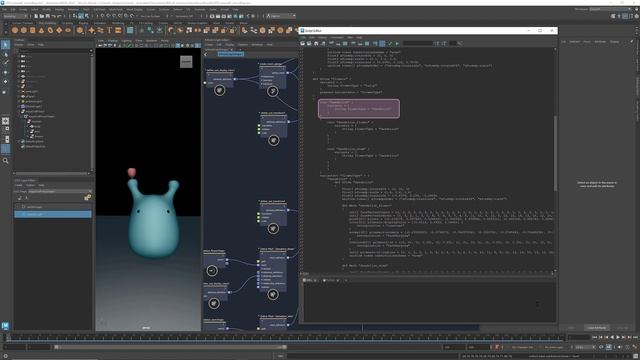Viewport: 640px width, 360px height.
Task: Click the Play Forward playback button
Action: [618, 337]
